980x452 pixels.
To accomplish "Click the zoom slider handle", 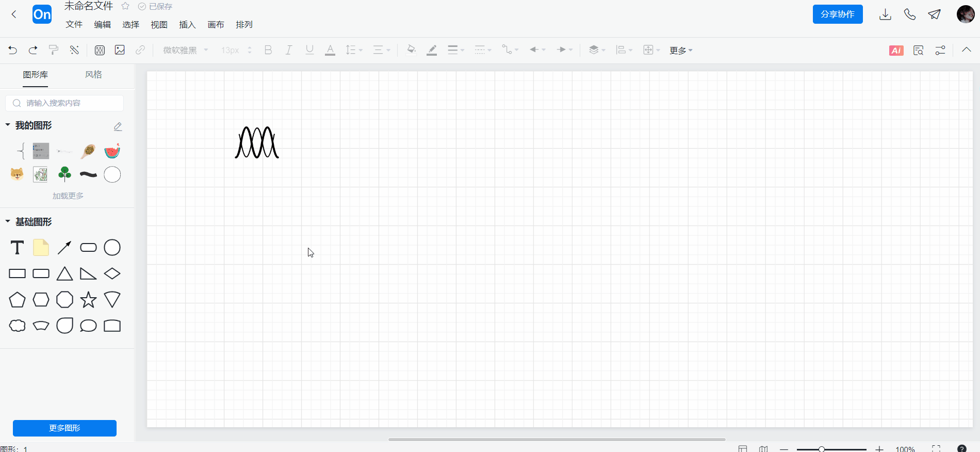I will (x=822, y=449).
